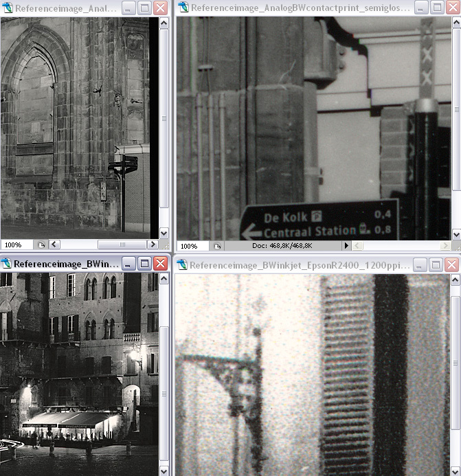The width and height of the screenshot is (461, 476).
Task: Click the night square photo in the Referenceimage_BWin… window
Action: (79, 374)
